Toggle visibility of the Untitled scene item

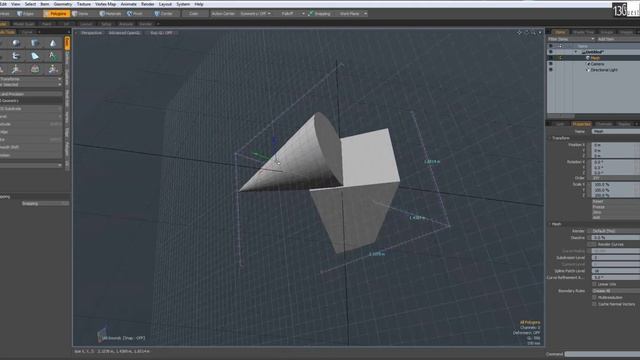click(x=551, y=52)
